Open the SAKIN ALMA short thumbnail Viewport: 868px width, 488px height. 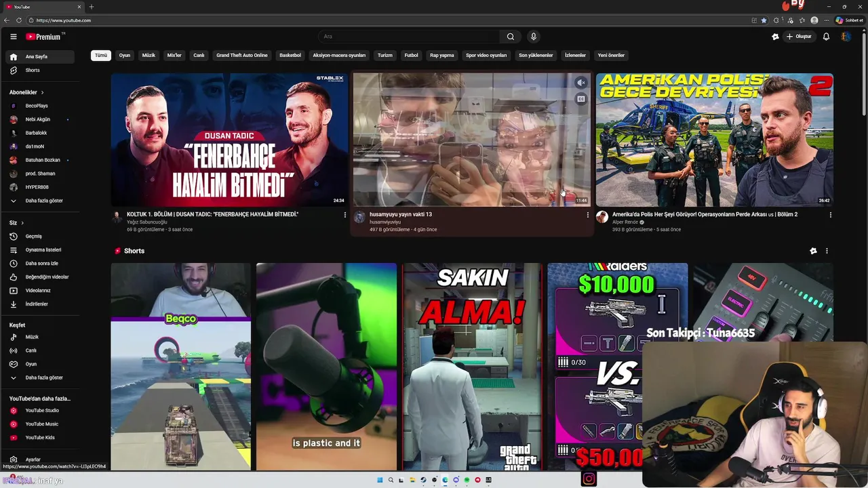(x=472, y=367)
